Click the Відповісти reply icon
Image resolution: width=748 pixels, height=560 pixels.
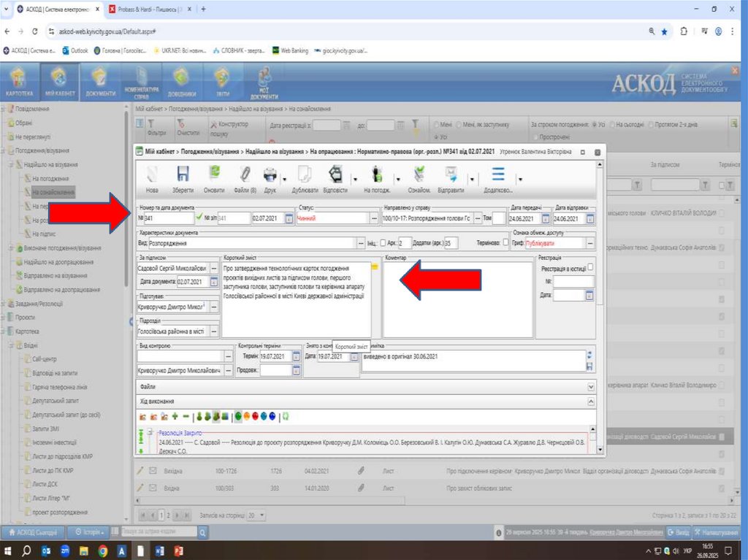(x=335, y=175)
